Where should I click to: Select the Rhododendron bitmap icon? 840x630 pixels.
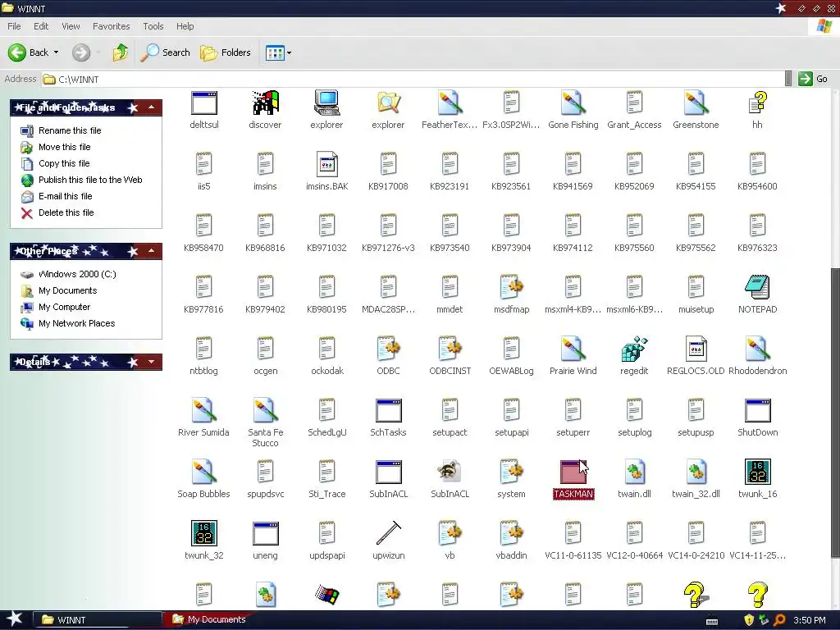pos(757,349)
